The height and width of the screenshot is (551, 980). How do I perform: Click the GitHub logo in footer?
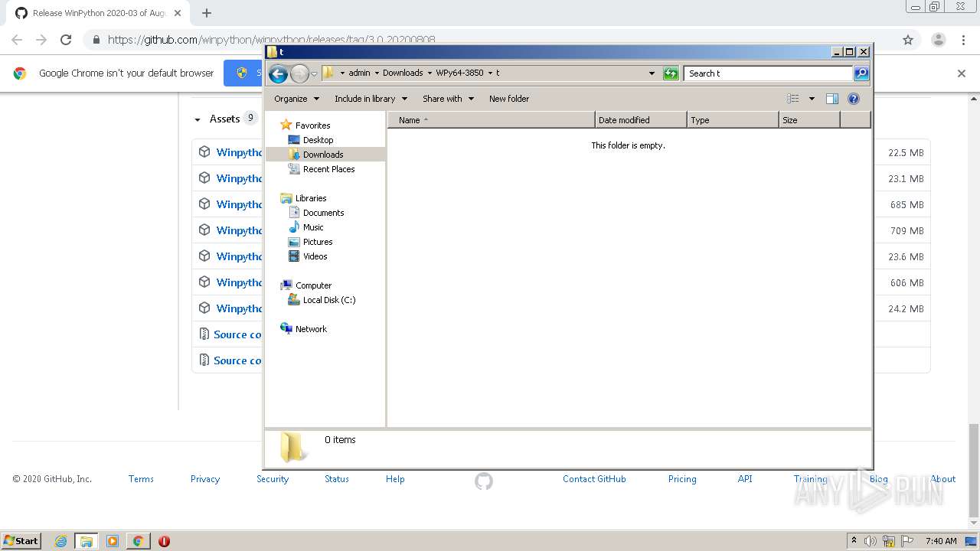pyautogui.click(x=484, y=481)
